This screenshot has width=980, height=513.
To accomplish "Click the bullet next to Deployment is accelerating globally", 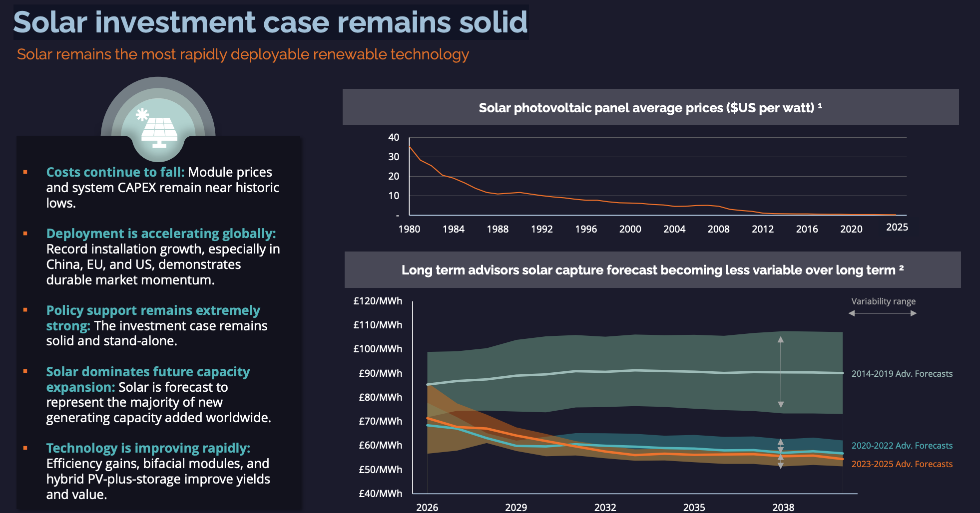I will [25, 234].
